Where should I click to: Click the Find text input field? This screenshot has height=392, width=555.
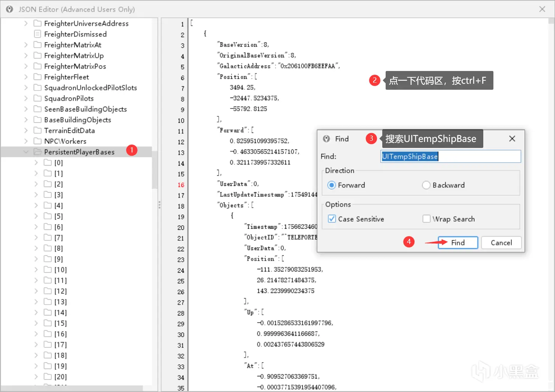click(x=451, y=157)
